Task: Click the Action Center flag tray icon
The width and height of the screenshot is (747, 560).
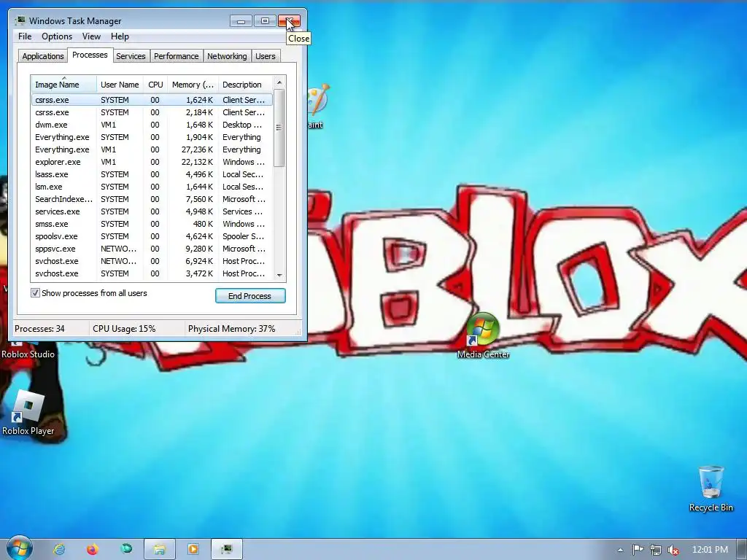Action: tap(638, 550)
